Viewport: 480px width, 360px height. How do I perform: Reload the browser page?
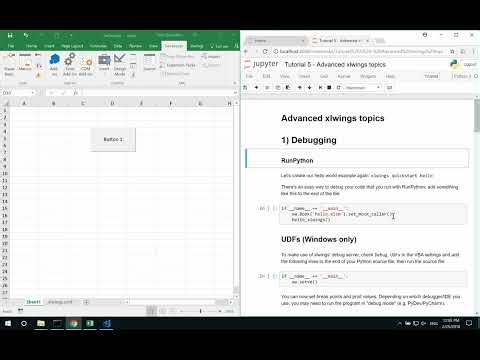pos(265,51)
